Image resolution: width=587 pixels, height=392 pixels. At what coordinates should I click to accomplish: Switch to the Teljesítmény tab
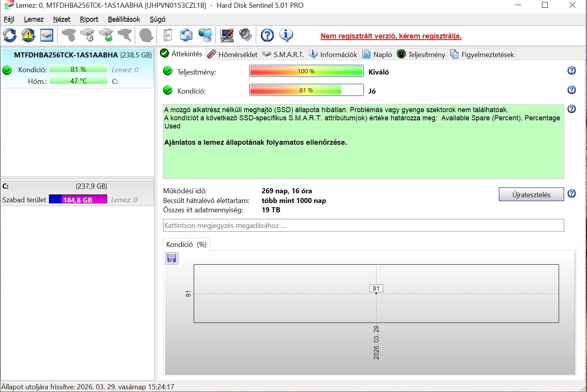(421, 54)
